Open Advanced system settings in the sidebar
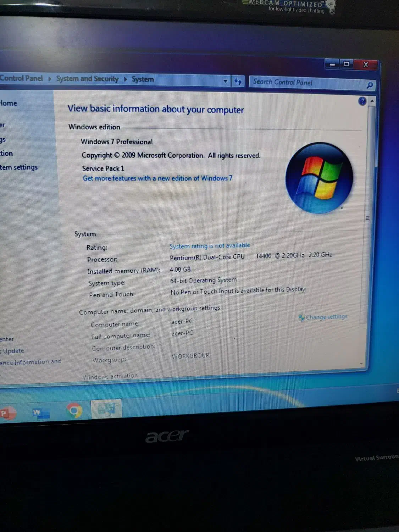 19,167
